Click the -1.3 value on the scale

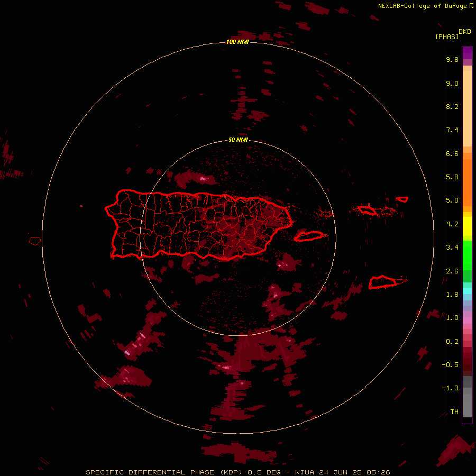pyautogui.click(x=450, y=388)
